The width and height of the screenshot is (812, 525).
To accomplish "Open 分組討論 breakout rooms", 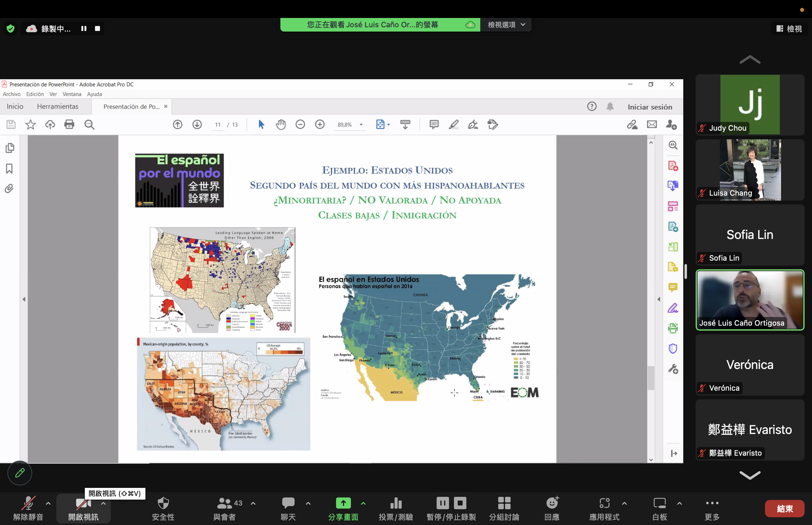I will tap(504, 508).
